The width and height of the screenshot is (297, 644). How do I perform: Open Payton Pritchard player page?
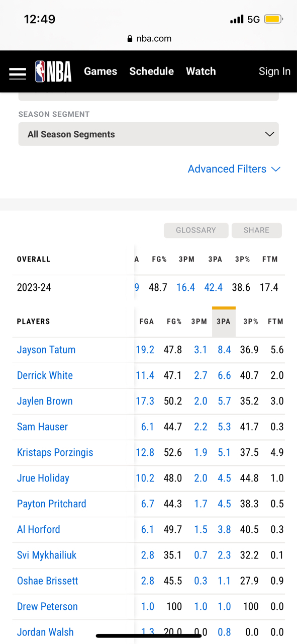[x=52, y=504]
